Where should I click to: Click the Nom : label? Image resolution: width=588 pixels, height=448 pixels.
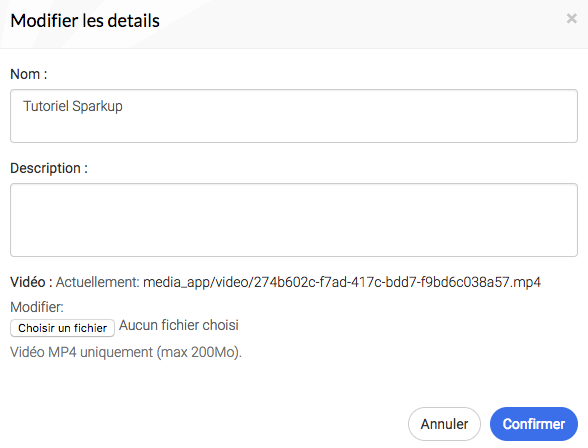pos(29,74)
